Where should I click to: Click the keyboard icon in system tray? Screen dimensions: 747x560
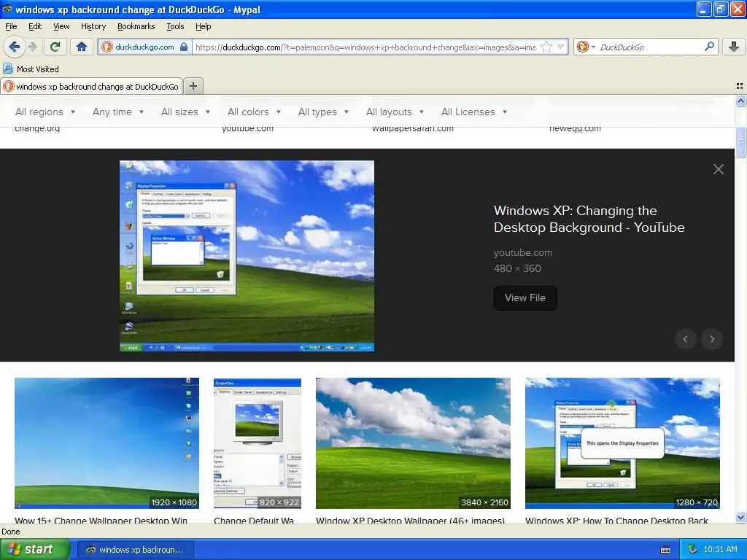pos(665,550)
